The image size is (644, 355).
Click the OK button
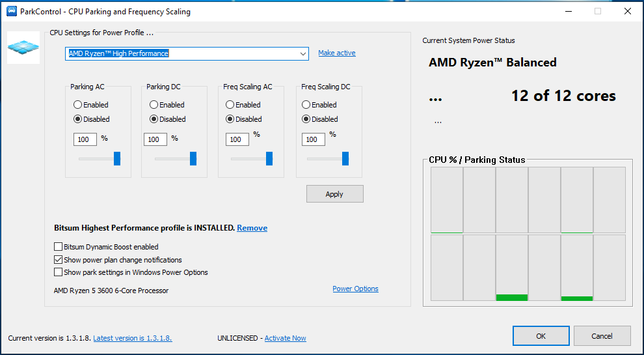(x=541, y=336)
